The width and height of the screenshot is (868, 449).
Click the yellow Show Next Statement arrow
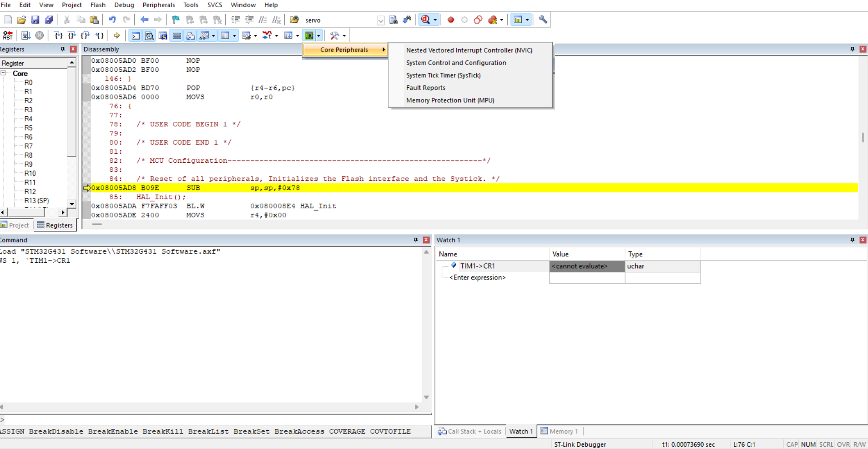[x=117, y=35]
